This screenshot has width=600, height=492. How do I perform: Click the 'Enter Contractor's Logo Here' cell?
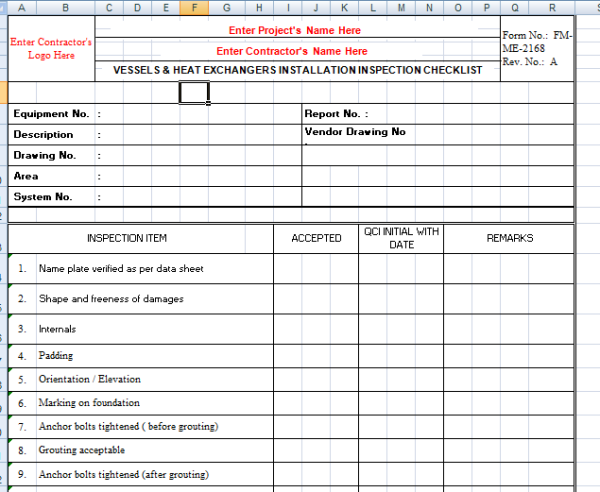51,49
